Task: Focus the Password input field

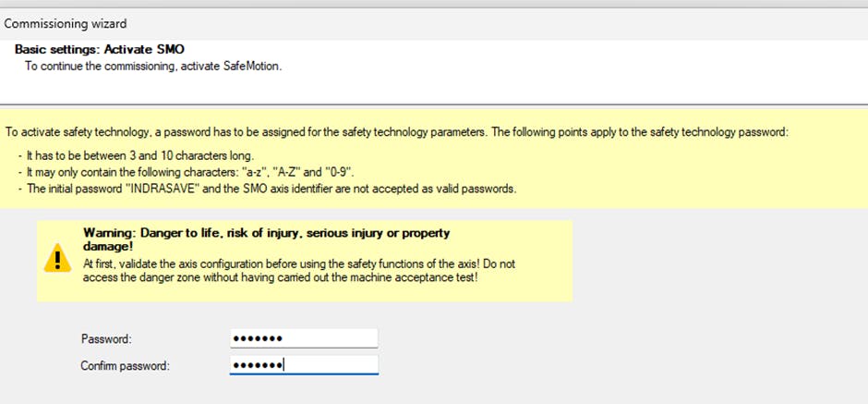Action: 303,338
